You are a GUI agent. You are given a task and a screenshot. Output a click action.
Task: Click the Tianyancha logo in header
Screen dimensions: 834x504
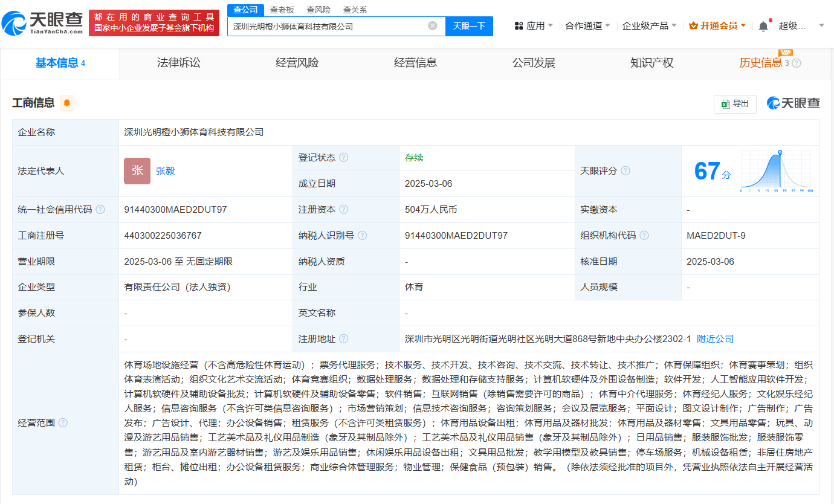42,23
